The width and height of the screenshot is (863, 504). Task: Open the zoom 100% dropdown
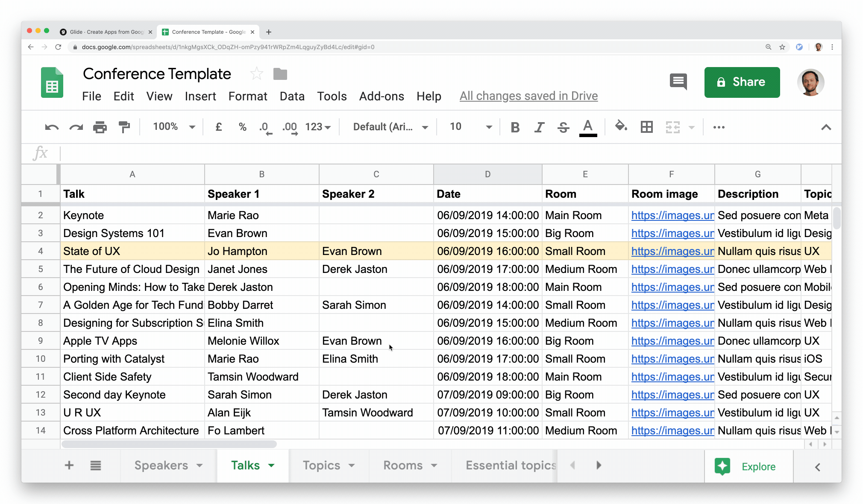pyautogui.click(x=174, y=127)
